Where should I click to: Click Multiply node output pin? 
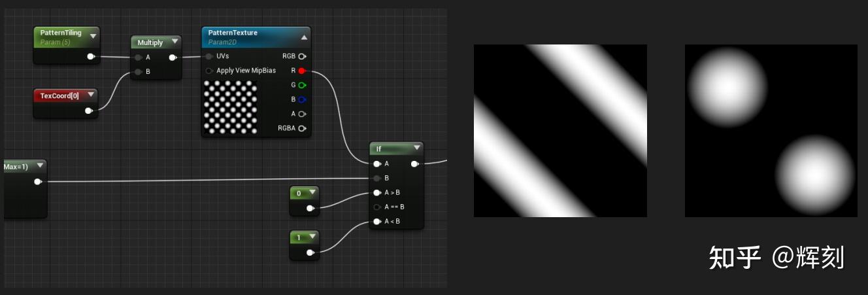(x=173, y=58)
